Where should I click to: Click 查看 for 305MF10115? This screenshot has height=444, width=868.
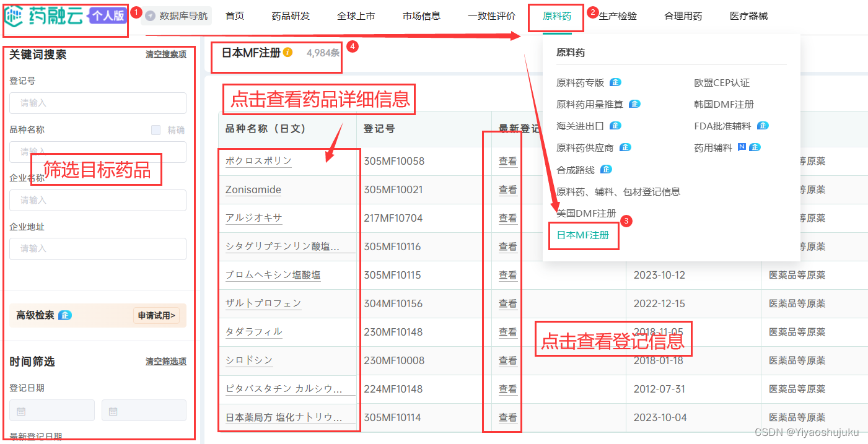(x=508, y=275)
